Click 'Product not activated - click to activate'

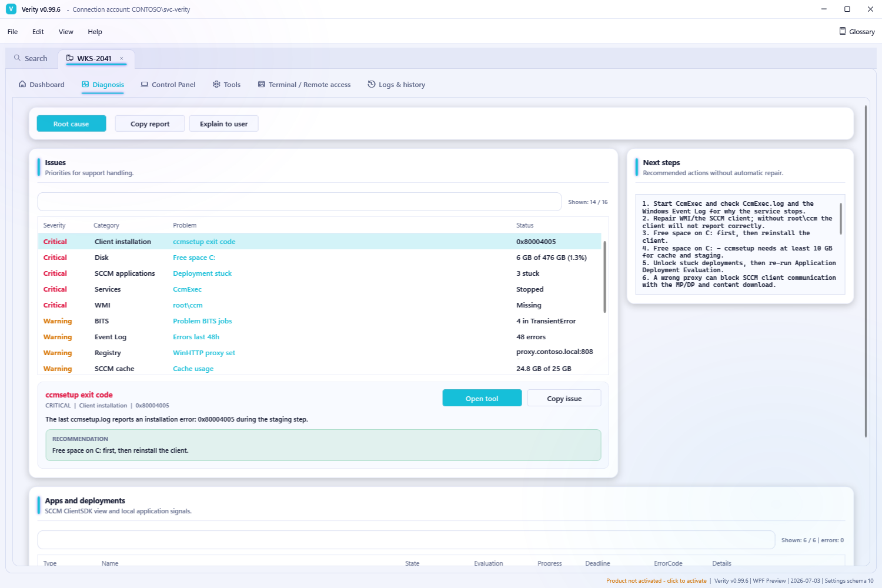pos(656,581)
